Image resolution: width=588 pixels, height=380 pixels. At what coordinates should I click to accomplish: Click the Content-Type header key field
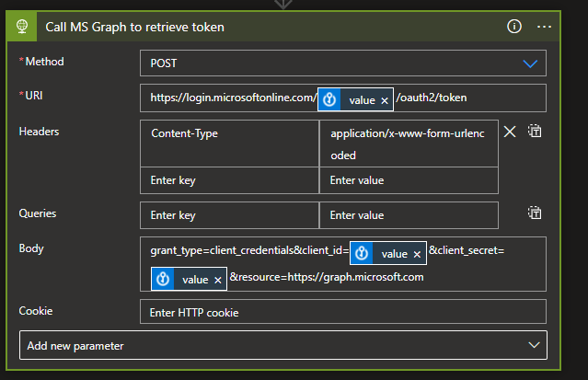tap(230, 133)
